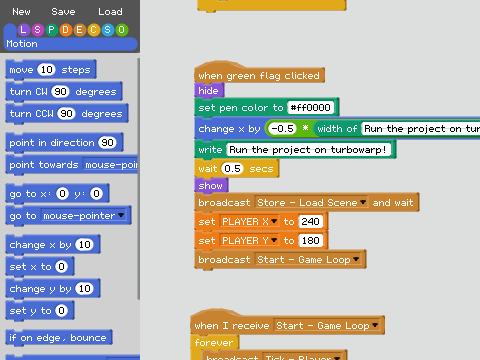Edit the 240 value for PLAYER X
Image resolution: width=480 pixels, height=360 pixels.
pyautogui.click(x=311, y=222)
